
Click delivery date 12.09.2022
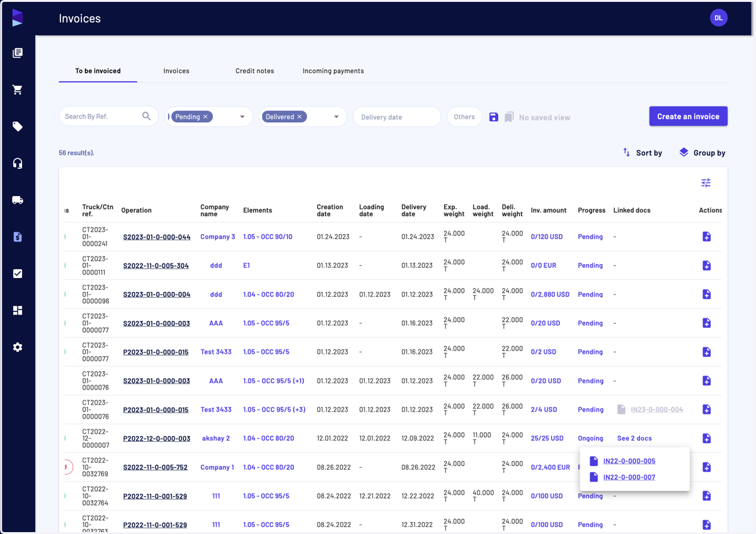coord(418,439)
